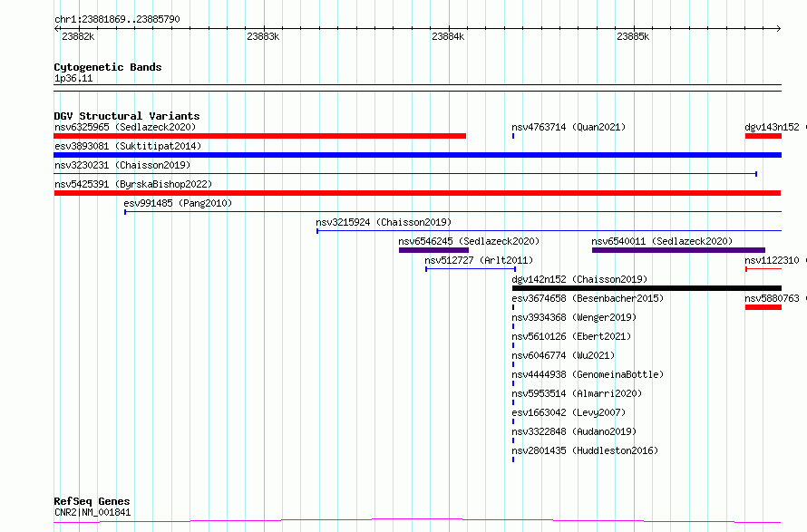807x532 pixels.
Task: Open the nsv6546245 (Sedlazeck2020) label
Action: point(469,241)
